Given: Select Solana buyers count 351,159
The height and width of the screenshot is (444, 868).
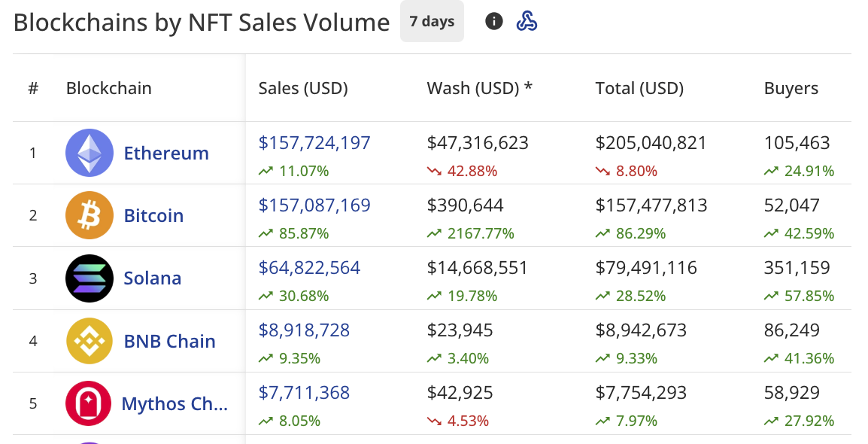Looking at the screenshot, I should (x=797, y=268).
